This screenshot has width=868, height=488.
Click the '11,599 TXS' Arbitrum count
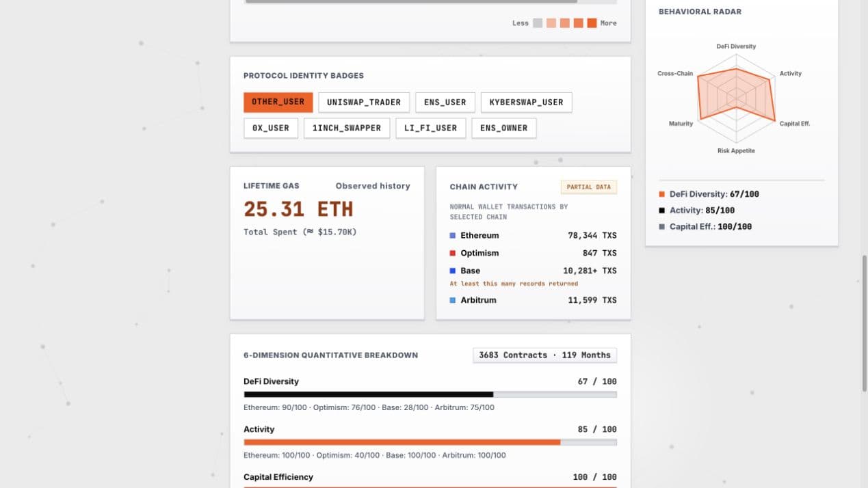pos(592,301)
